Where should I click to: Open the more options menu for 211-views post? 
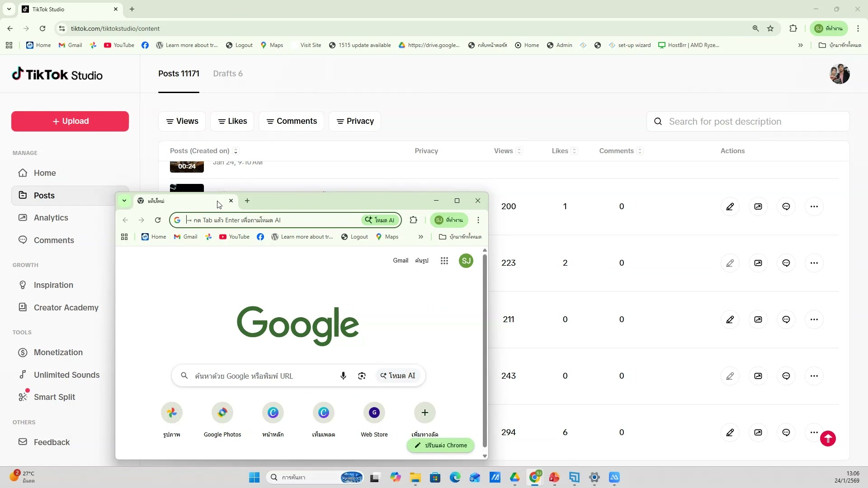[x=814, y=319]
